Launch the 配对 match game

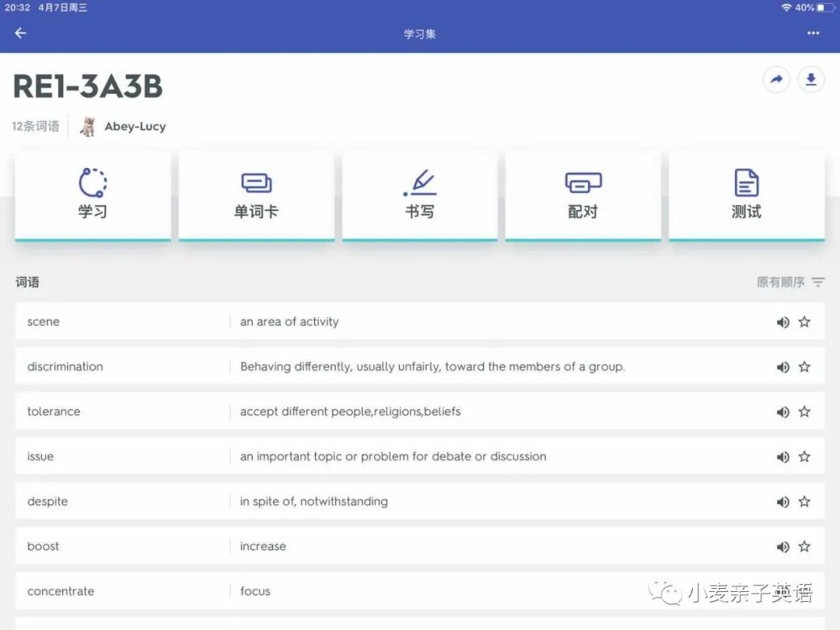(583, 195)
